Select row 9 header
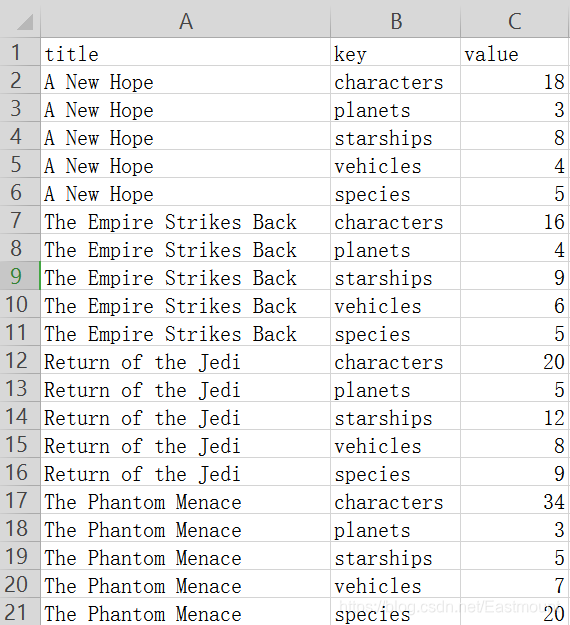570x625 pixels. (x=20, y=276)
